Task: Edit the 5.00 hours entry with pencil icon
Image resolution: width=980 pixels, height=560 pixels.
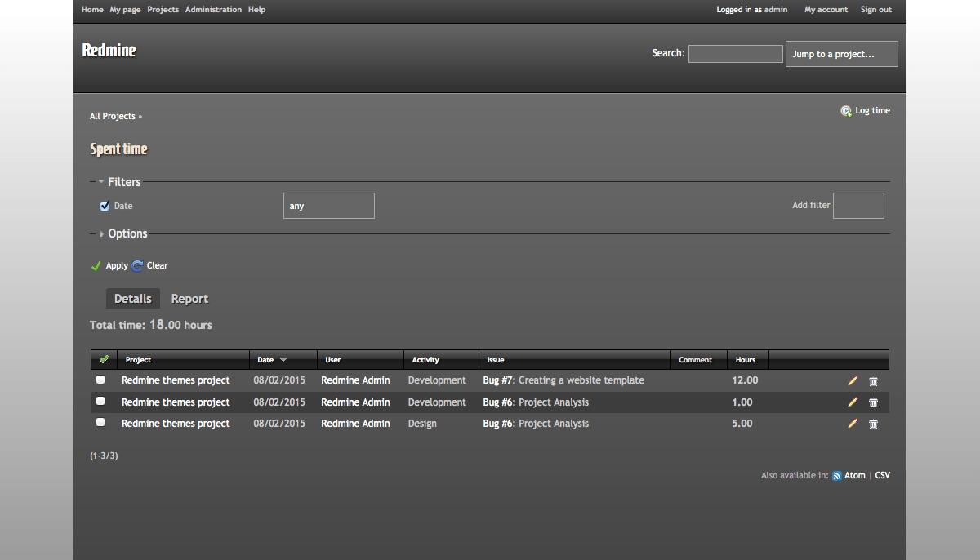Action: (853, 423)
